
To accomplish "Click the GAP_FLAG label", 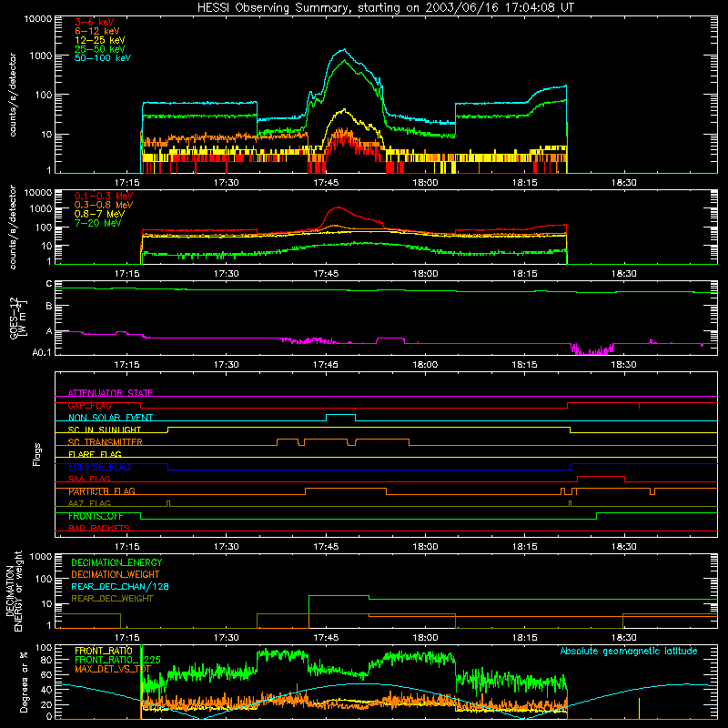I will click(x=89, y=405).
